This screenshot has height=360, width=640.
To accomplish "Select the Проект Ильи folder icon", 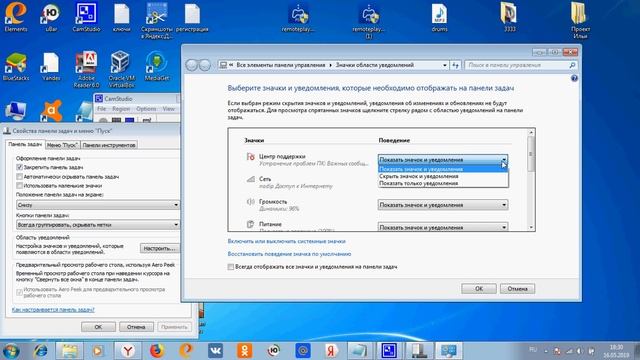I will click(x=580, y=20).
